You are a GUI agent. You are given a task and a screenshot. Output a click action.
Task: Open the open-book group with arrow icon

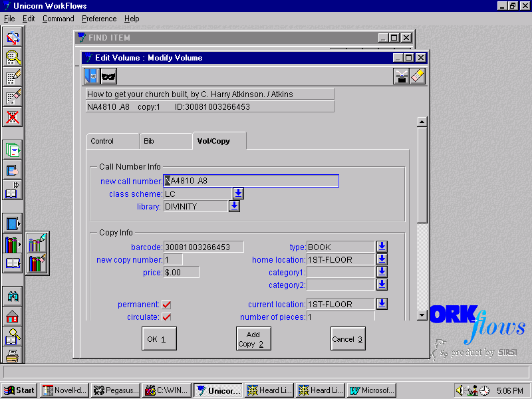point(13,263)
